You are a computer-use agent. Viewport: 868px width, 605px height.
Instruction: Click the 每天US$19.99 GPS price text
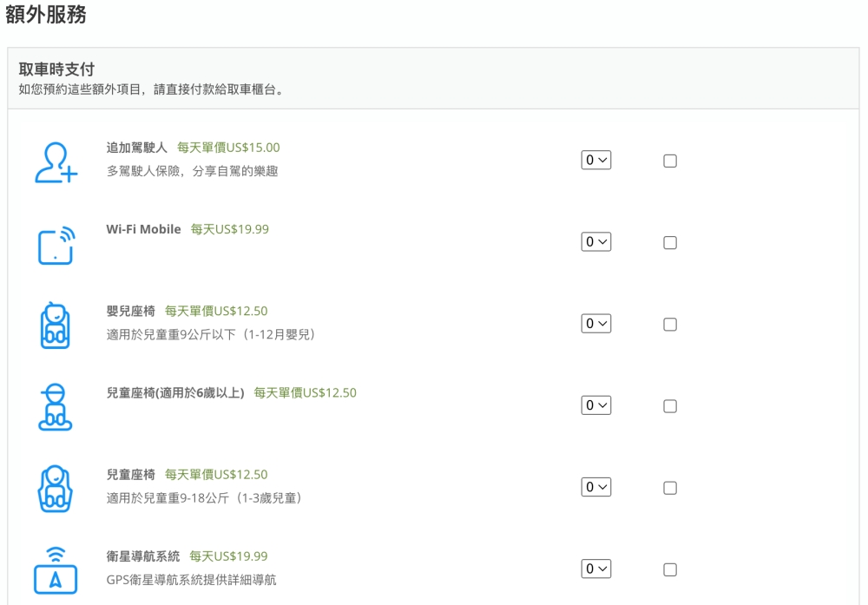coord(228,556)
